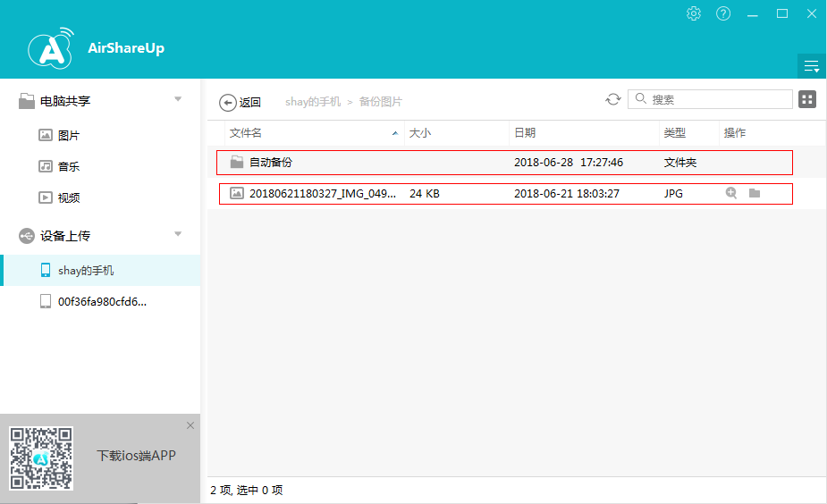Click date 2018-06-28 17:27:46
This screenshot has height=504, width=827.
[x=569, y=163]
